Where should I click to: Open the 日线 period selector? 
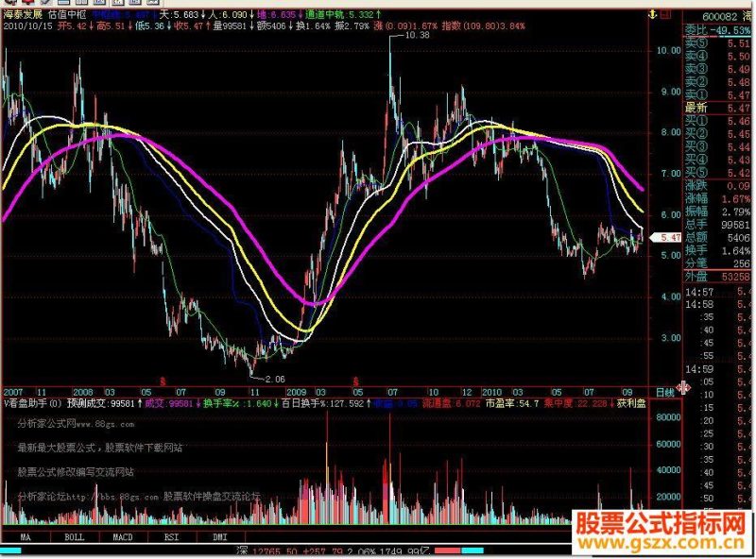tap(665, 393)
